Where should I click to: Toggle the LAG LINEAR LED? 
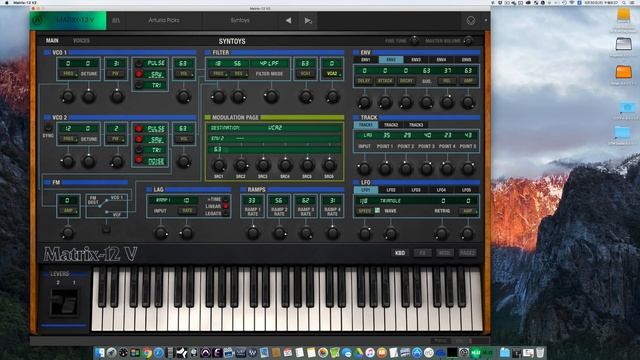click(x=225, y=207)
